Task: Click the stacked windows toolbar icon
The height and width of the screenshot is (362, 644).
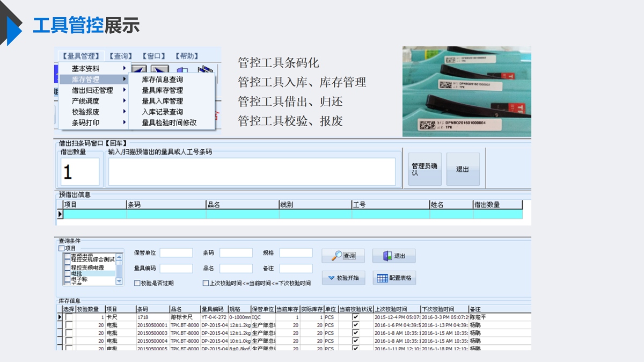Action: 205,72
